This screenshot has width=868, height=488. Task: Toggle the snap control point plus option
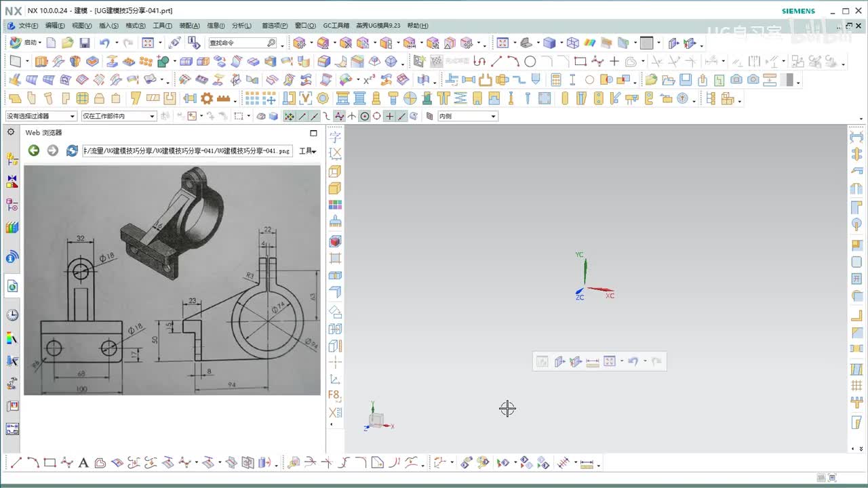389,117
